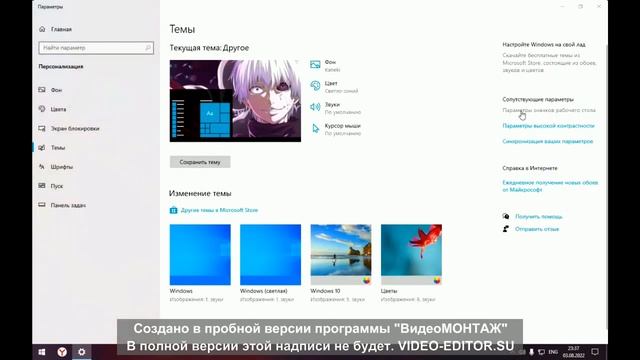The width and height of the screenshot is (640, 360).
Task: Click the Главная home label
Action: pyautogui.click(x=61, y=29)
